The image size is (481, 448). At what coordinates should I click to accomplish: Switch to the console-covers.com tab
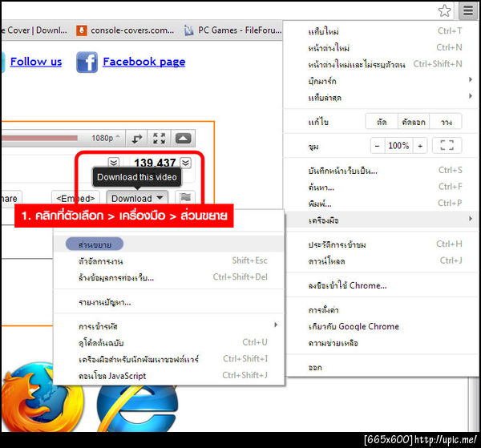[x=126, y=30]
